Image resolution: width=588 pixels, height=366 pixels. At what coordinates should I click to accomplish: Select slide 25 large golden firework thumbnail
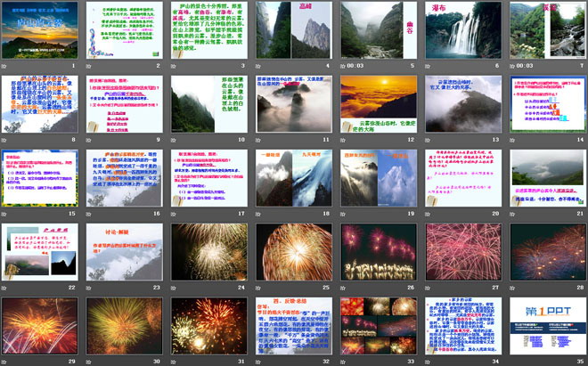[294, 252]
